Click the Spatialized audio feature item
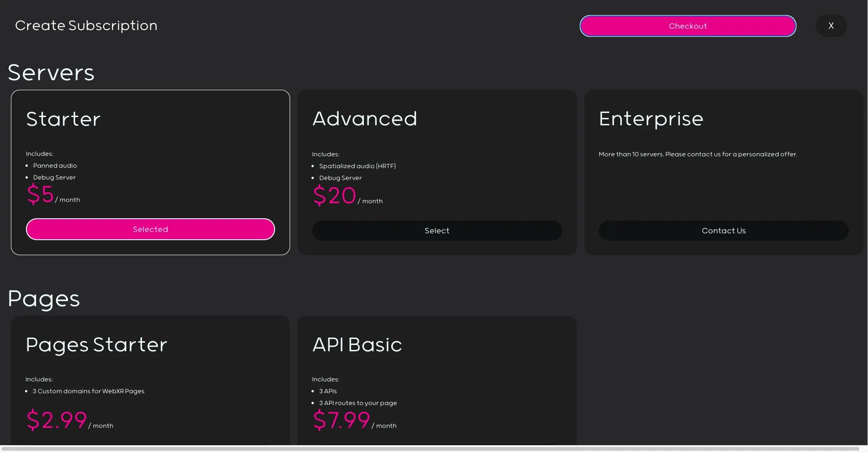Viewport: 868px width, 452px height. (357, 166)
